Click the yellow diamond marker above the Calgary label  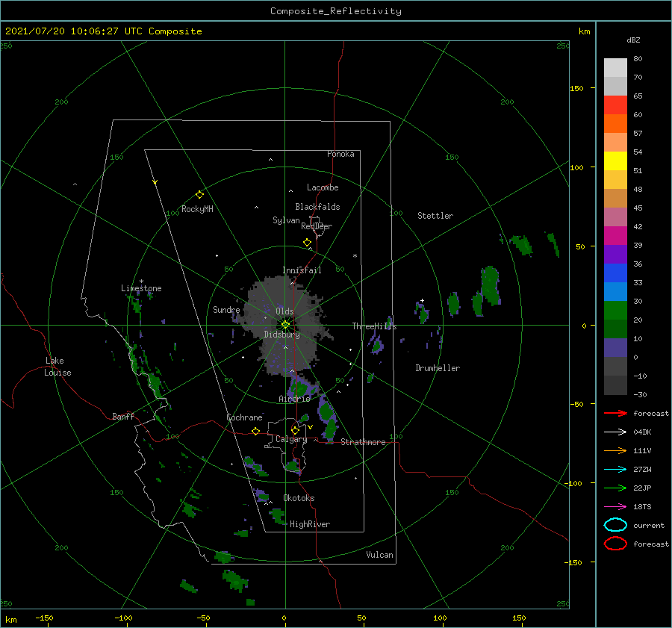pyautogui.click(x=295, y=430)
